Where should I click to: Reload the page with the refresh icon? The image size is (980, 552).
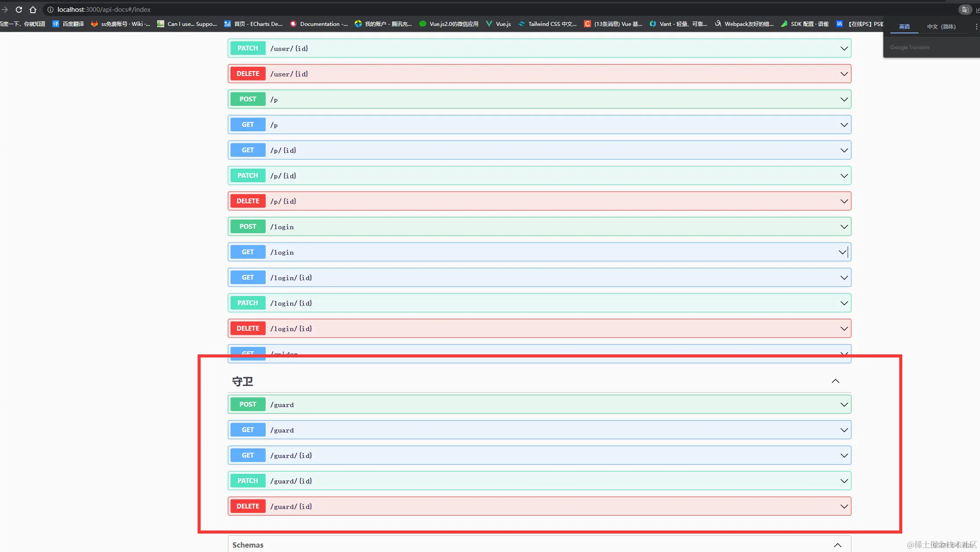pyautogui.click(x=19, y=9)
